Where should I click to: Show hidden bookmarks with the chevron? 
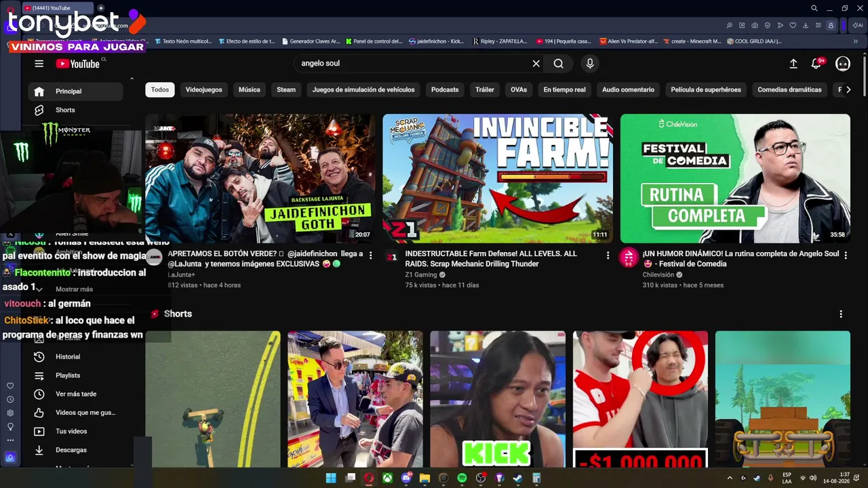click(856, 41)
